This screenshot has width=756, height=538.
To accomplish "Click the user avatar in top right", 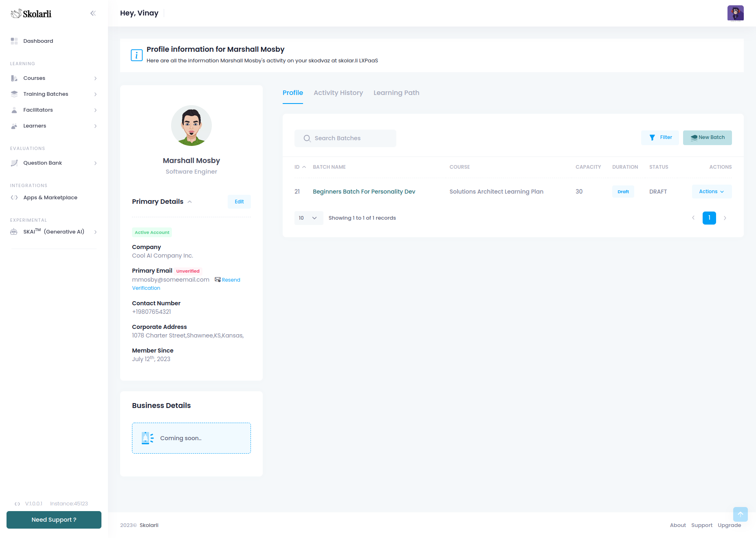I will tap(735, 13).
